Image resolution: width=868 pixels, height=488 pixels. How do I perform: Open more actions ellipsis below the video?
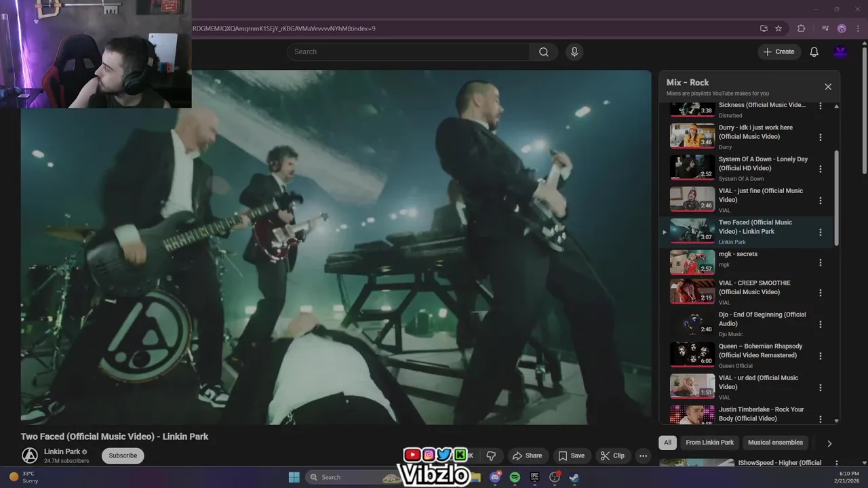(644, 455)
